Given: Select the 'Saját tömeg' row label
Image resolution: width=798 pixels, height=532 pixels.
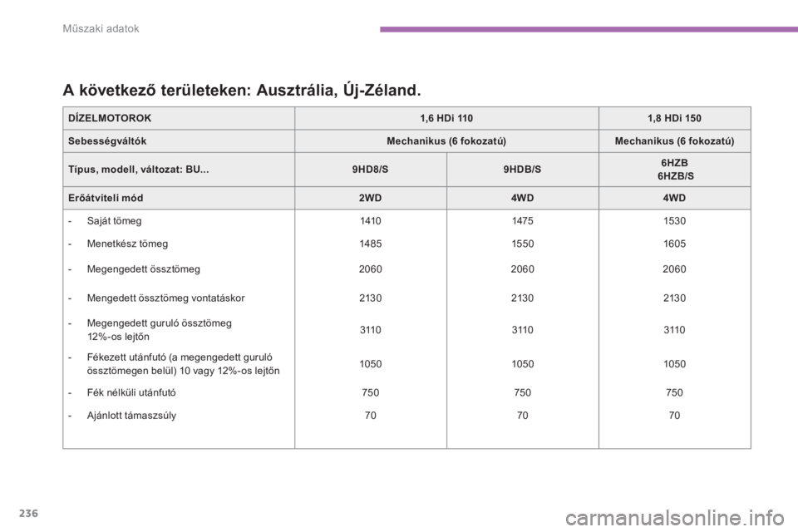Looking at the screenshot, I should click(x=115, y=221).
